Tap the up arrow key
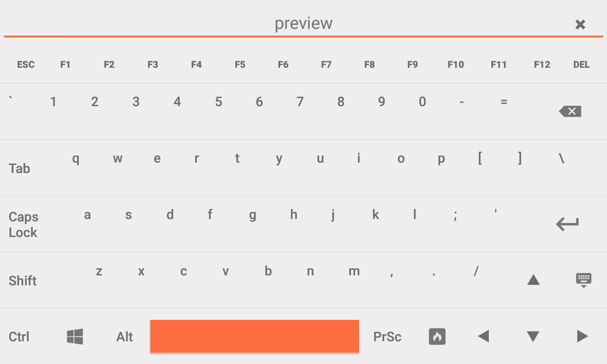The height and width of the screenshot is (364, 607). [533, 280]
